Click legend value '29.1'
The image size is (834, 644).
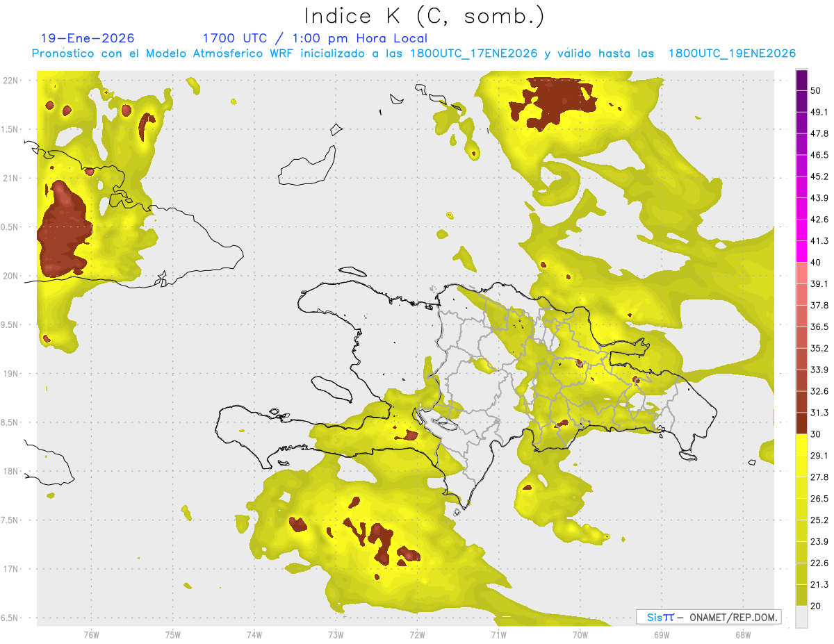coord(819,456)
